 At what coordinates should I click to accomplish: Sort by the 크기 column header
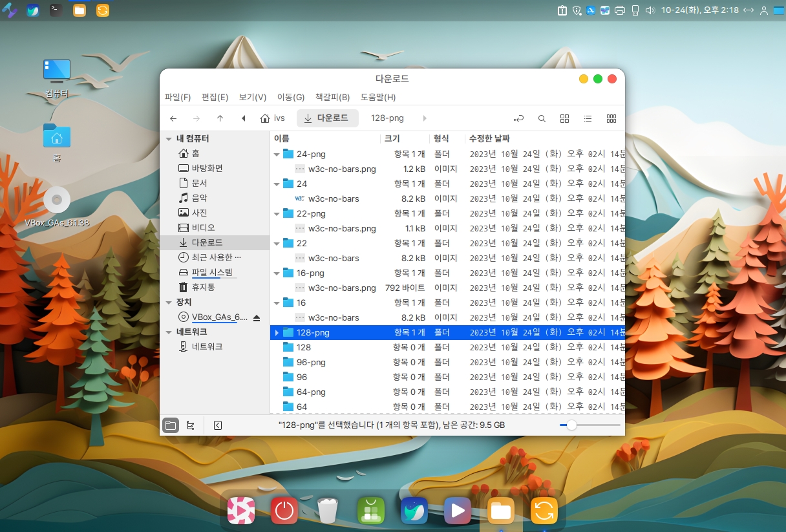click(392, 138)
